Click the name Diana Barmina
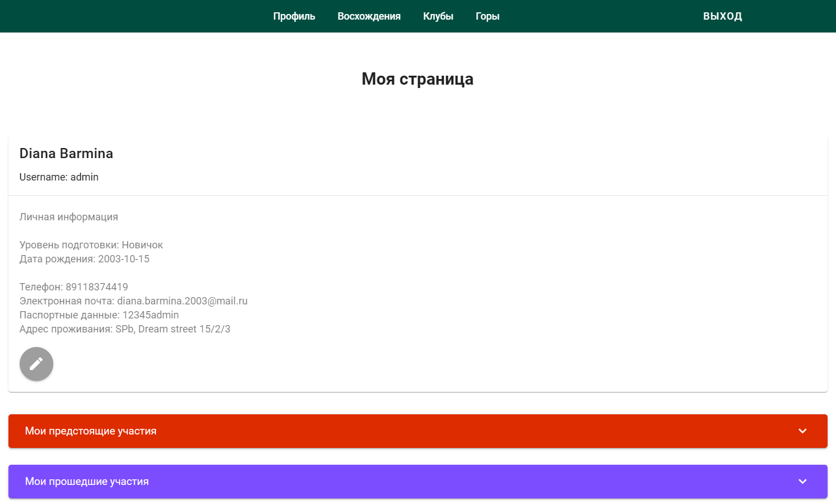 [x=66, y=153]
